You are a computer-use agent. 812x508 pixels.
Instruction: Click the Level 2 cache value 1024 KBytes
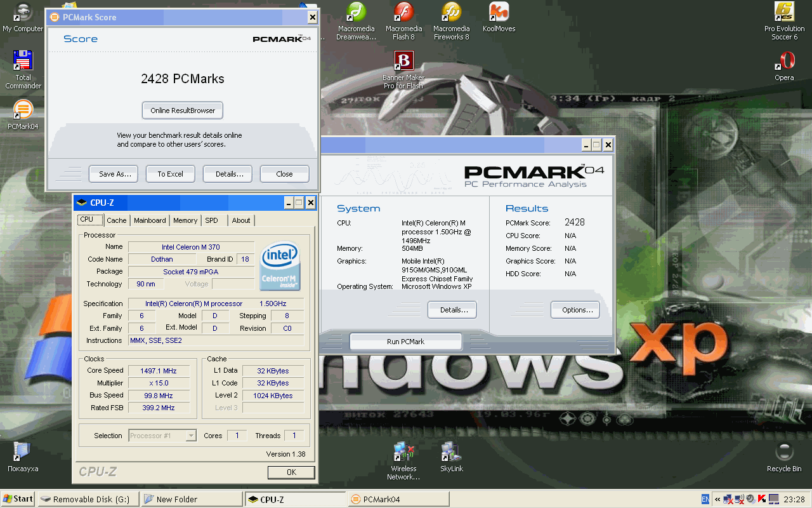pyautogui.click(x=273, y=396)
